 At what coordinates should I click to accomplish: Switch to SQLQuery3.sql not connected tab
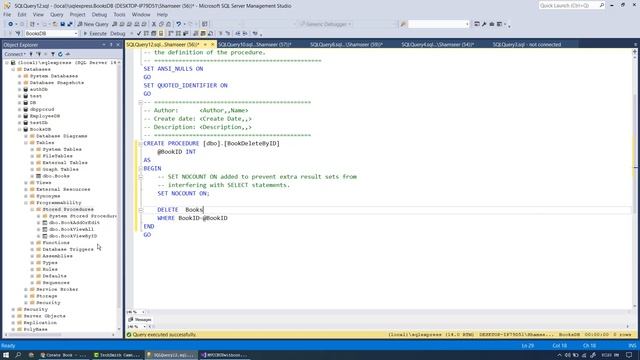pyautogui.click(x=527, y=44)
